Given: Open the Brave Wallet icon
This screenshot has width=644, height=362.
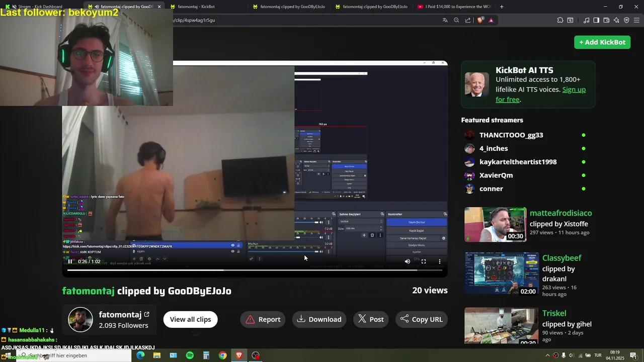Looking at the screenshot, I should [x=606, y=20].
